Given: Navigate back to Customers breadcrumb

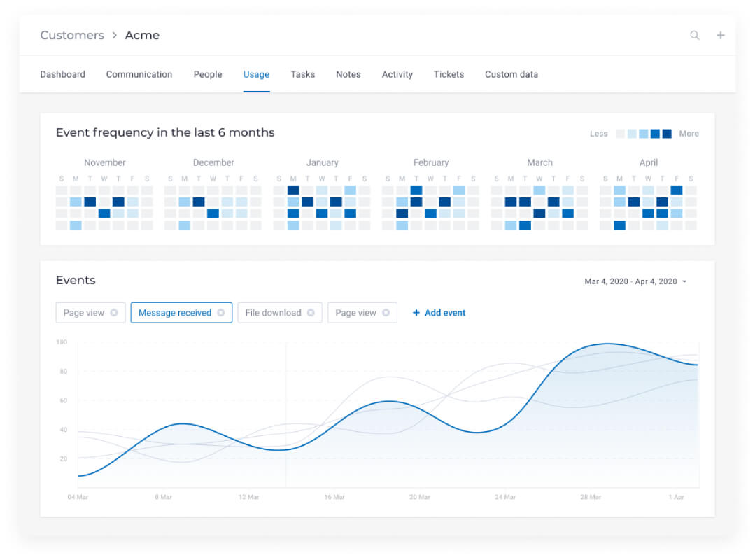Looking at the screenshot, I should coord(72,35).
